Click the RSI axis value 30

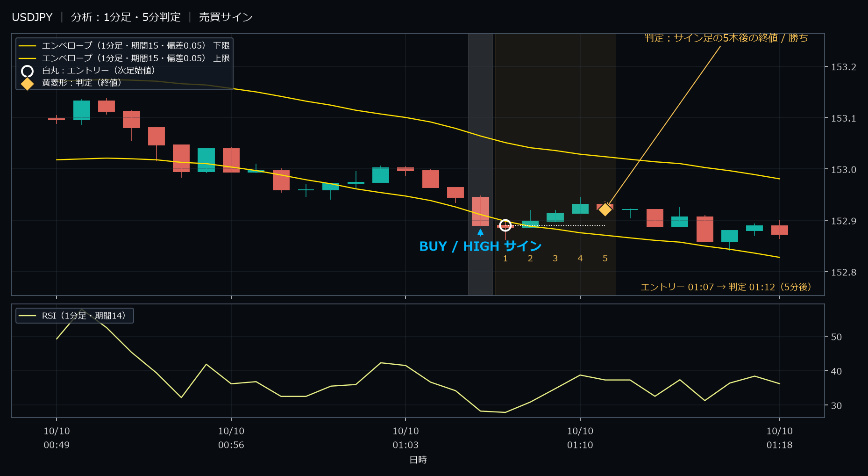click(x=836, y=406)
